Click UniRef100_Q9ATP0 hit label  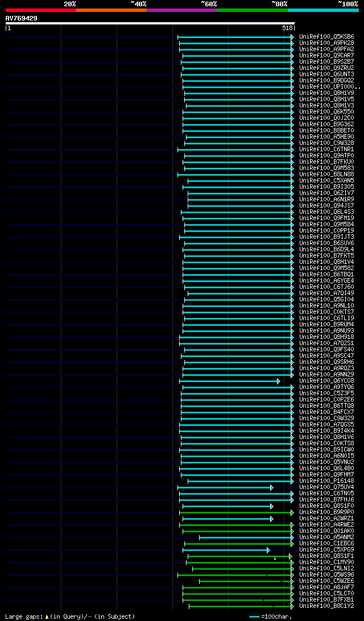coord(327,155)
